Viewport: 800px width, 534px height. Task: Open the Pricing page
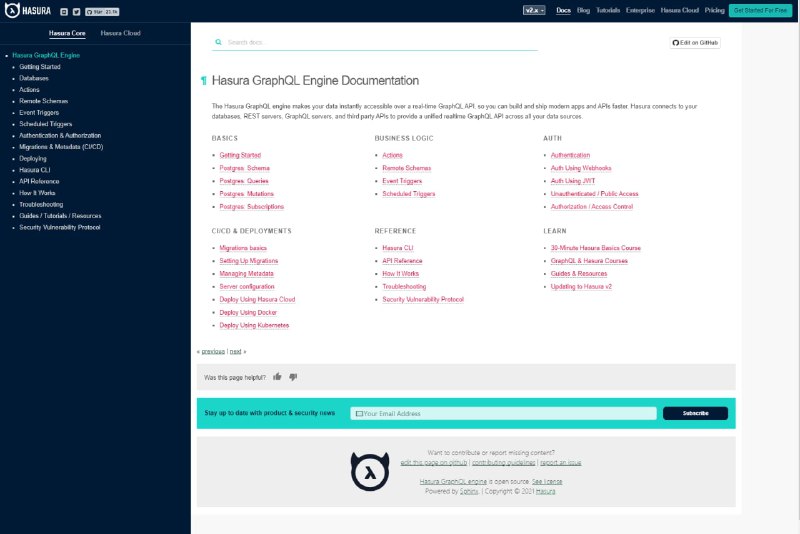[714, 10]
